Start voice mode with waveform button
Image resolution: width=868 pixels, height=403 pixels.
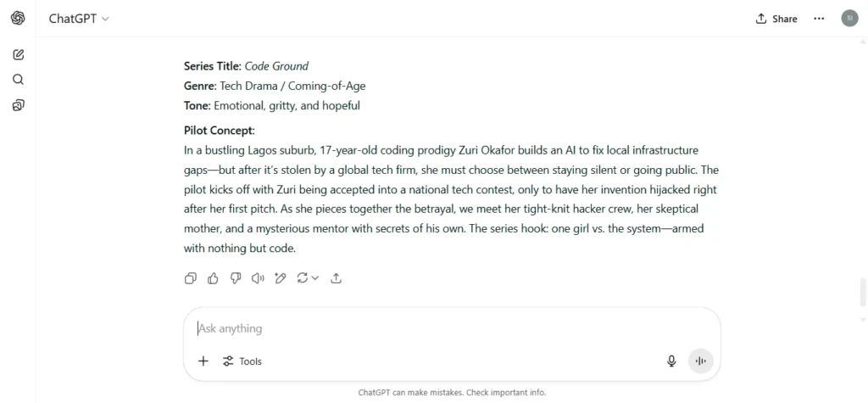tap(701, 361)
